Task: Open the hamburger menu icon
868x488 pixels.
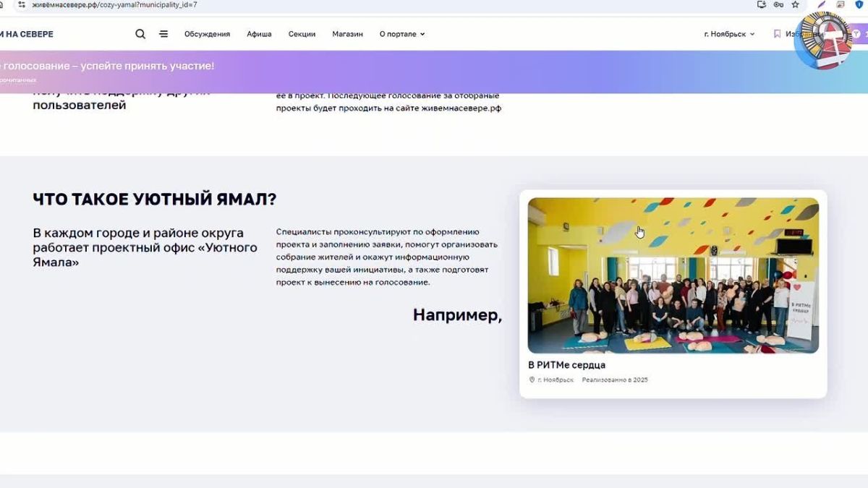Action: [x=163, y=34]
